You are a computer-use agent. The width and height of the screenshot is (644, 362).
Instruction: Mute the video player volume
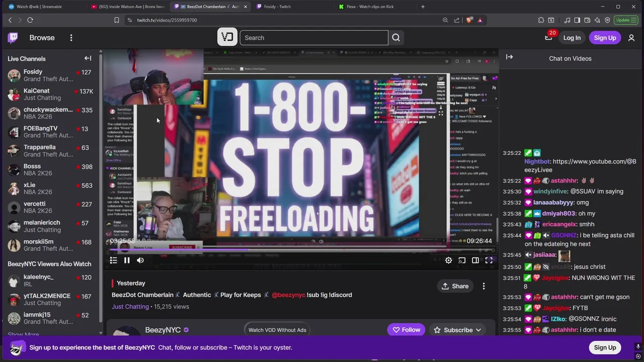pyautogui.click(x=140, y=260)
